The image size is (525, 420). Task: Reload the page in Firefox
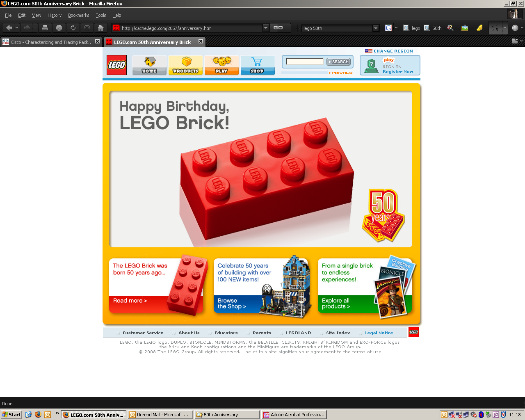pos(73,28)
